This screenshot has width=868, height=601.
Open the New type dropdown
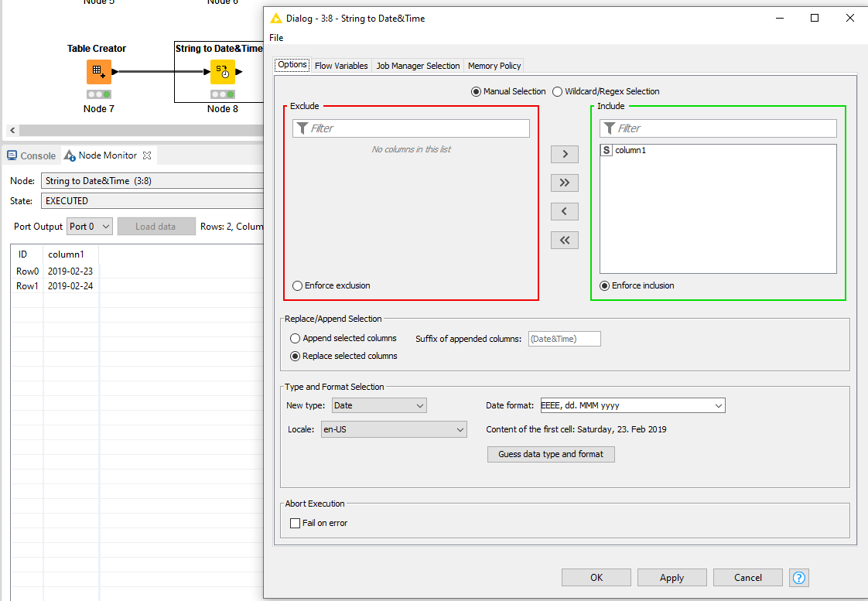click(379, 405)
